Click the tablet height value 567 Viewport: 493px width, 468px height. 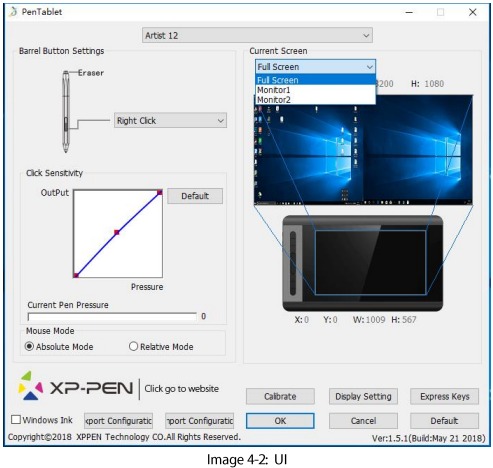pos(409,320)
